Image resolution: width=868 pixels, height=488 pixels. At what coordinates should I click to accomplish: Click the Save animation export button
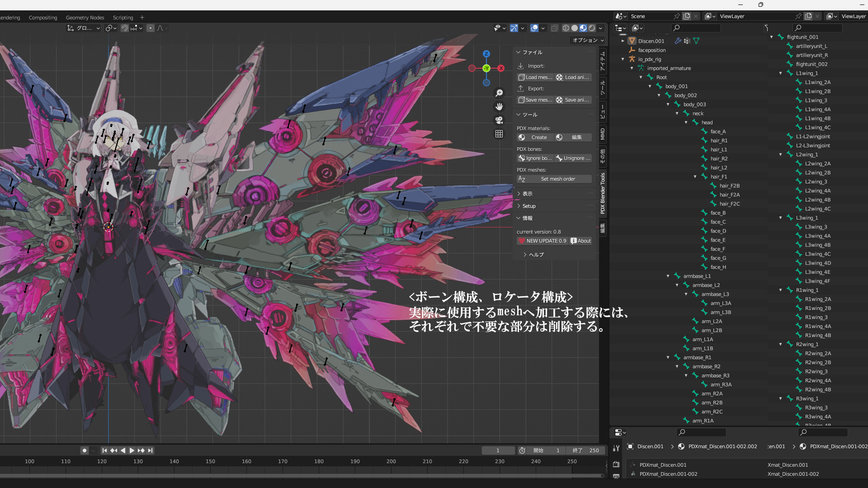click(573, 100)
